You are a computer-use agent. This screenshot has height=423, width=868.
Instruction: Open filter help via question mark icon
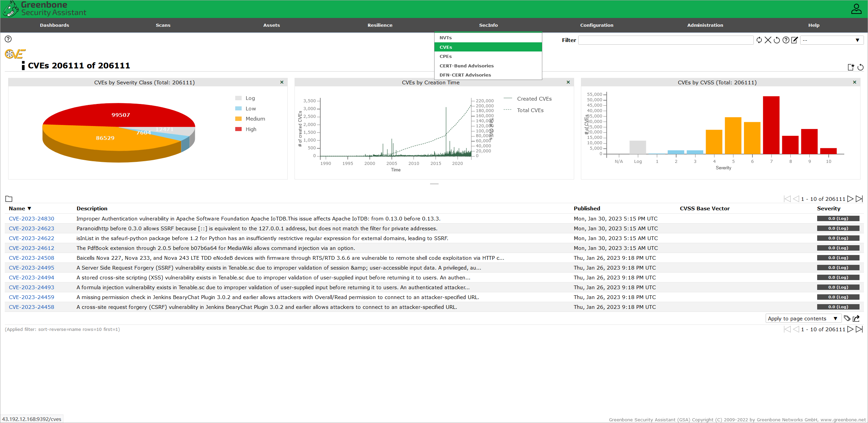[x=786, y=40]
